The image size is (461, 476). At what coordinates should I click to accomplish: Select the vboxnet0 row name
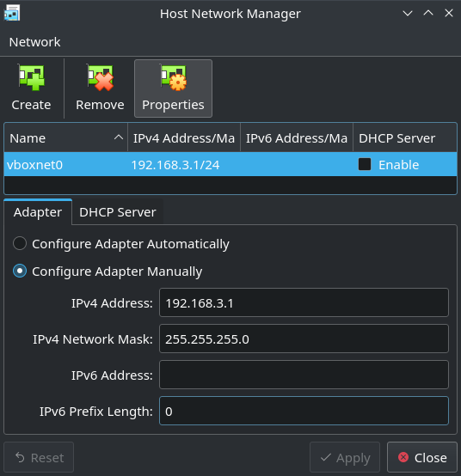[35, 165]
